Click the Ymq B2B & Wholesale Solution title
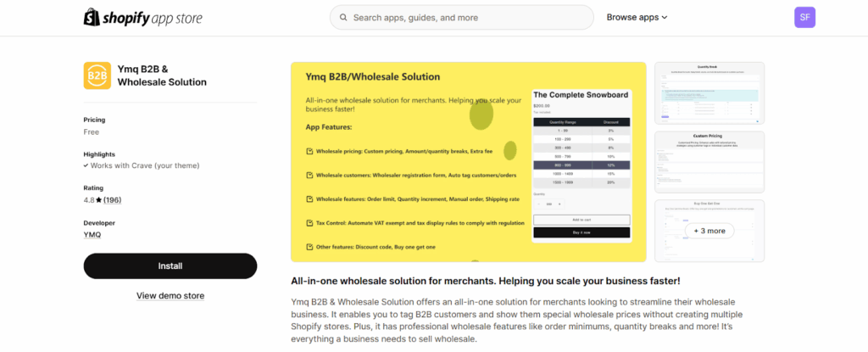Screen dimensions: 868x352 (162, 76)
